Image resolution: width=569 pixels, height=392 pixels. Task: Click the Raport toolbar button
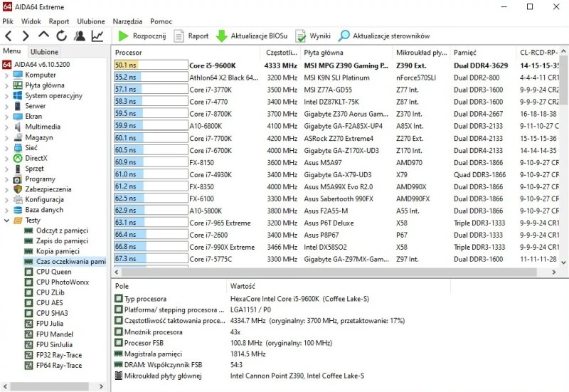point(191,36)
